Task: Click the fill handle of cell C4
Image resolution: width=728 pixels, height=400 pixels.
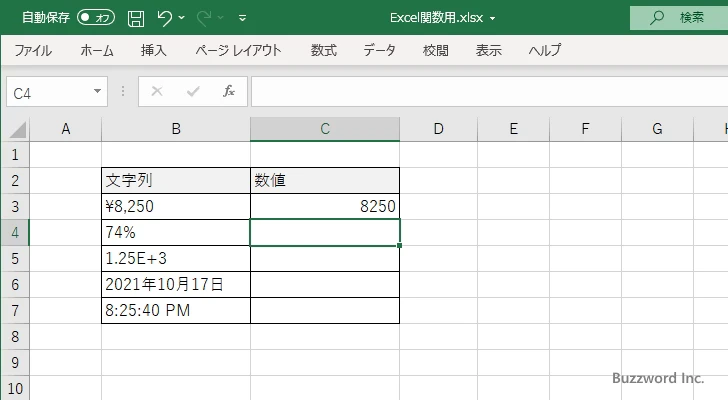Action: pyautogui.click(x=399, y=245)
